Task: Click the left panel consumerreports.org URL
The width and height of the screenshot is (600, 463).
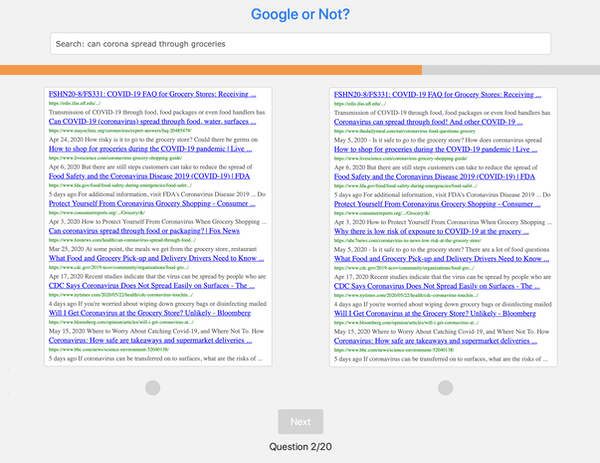Action: 97,213
